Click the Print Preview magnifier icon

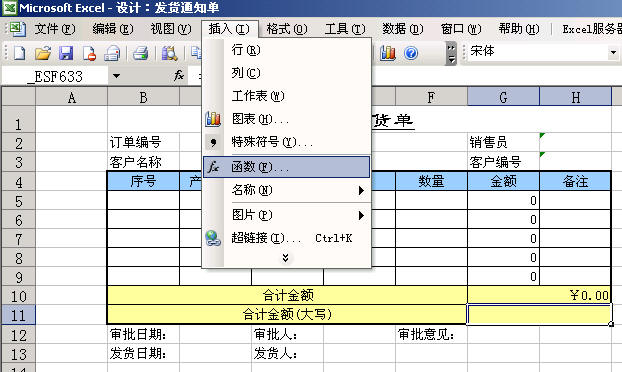coord(169,53)
